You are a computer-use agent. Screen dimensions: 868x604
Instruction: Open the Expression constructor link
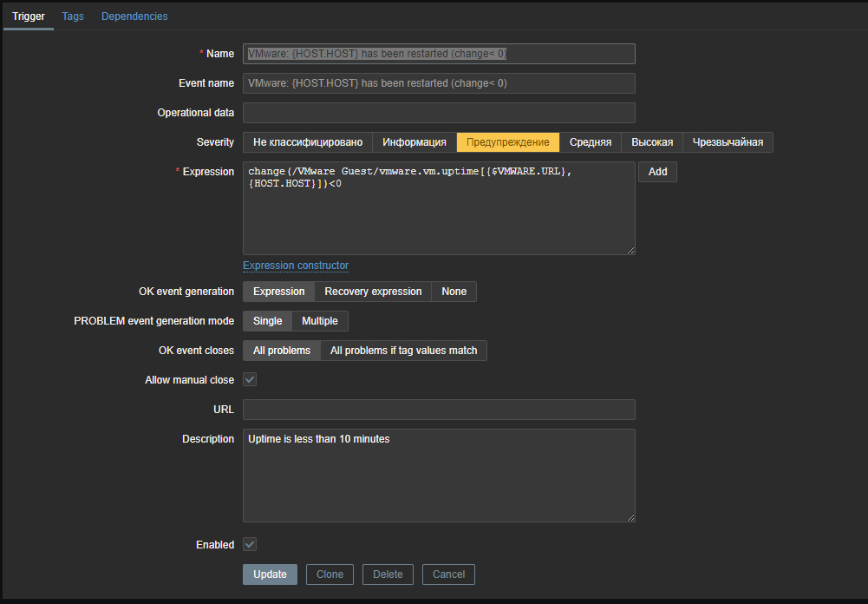296,266
